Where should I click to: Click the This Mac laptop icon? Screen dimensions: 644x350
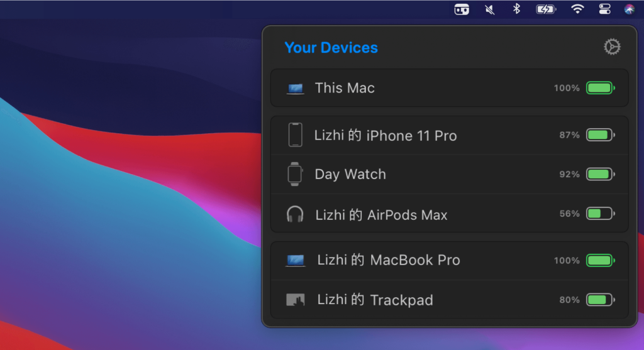point(296,88)
